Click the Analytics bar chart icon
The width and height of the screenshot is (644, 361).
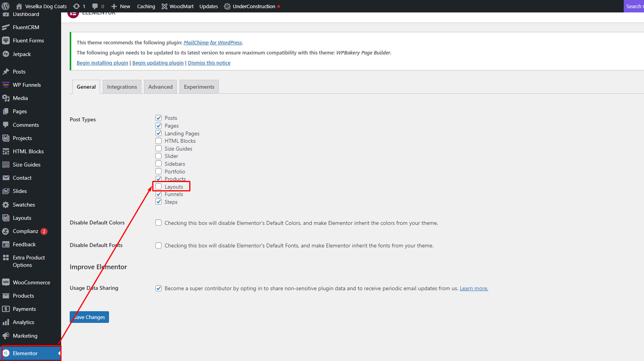click(x=6, y=322)
